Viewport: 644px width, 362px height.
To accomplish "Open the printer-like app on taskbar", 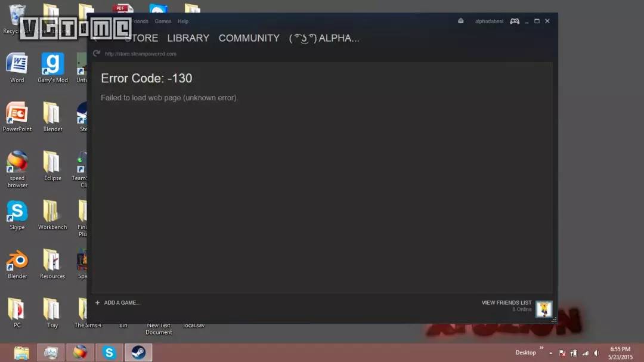I will [x=51, y=352].
